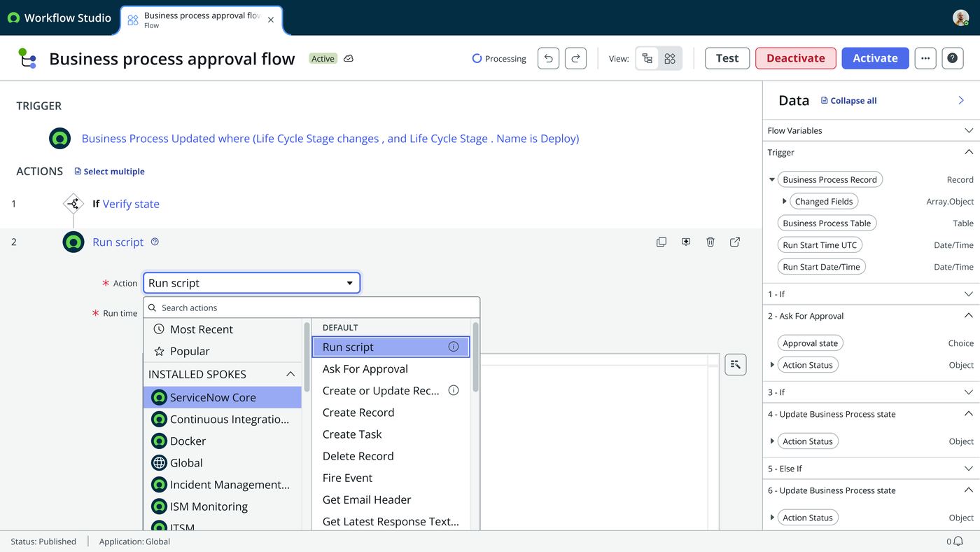Click the Business Process Table pill
The height and width of the screenshot is (552, 980).
[x=827, y=223]
